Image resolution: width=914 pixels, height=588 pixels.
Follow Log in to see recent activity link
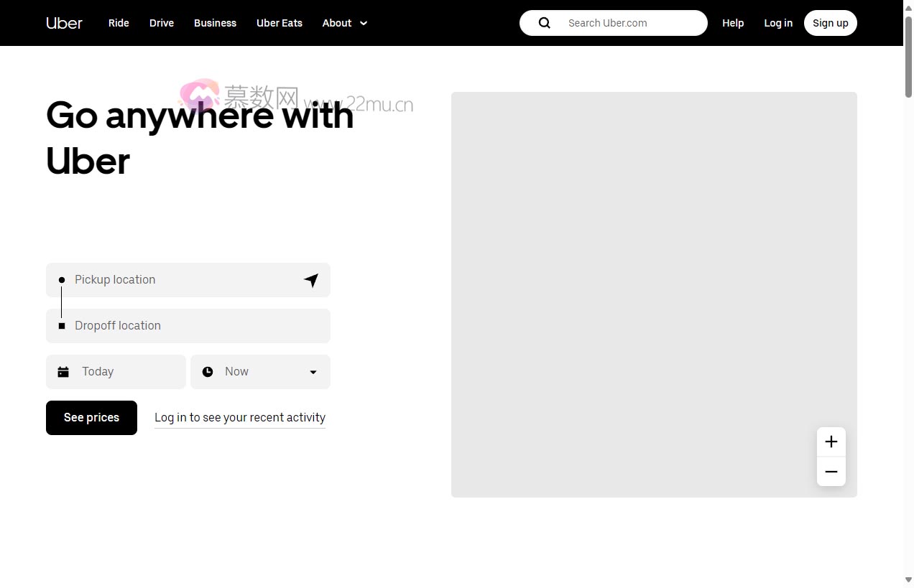pos(239,418)
